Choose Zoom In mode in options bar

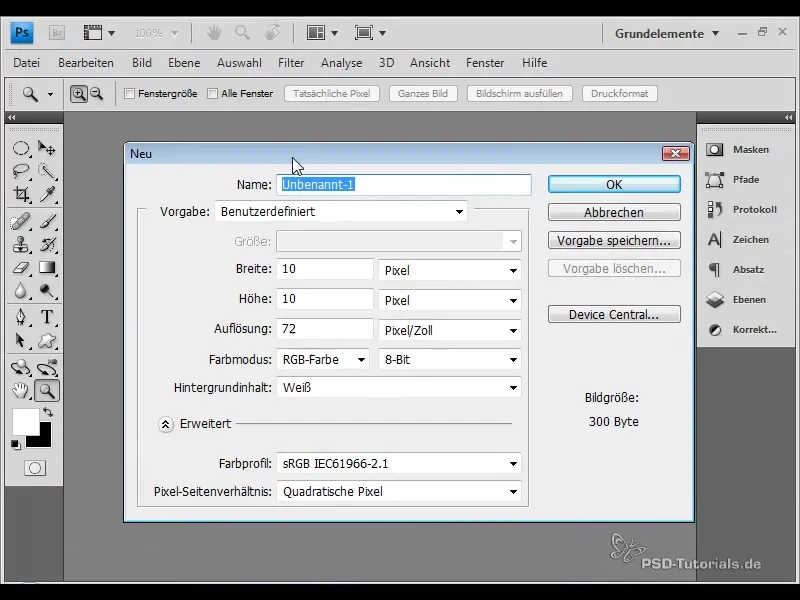tap(79, 94)
